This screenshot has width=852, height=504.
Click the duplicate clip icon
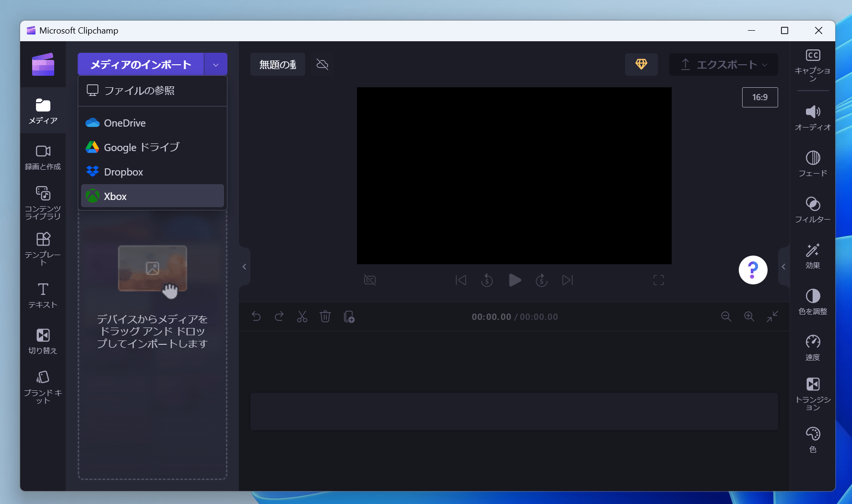pyautogui.click(x=349, y=316)
